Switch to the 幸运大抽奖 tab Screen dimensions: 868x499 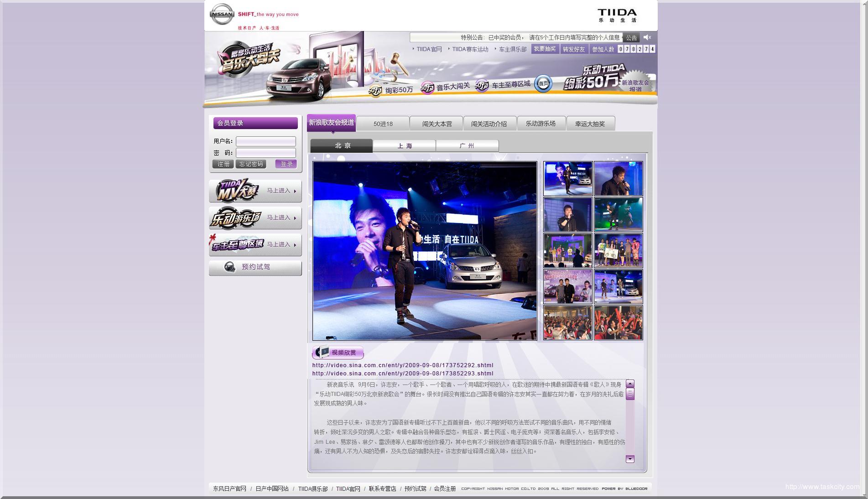point(590,124)
